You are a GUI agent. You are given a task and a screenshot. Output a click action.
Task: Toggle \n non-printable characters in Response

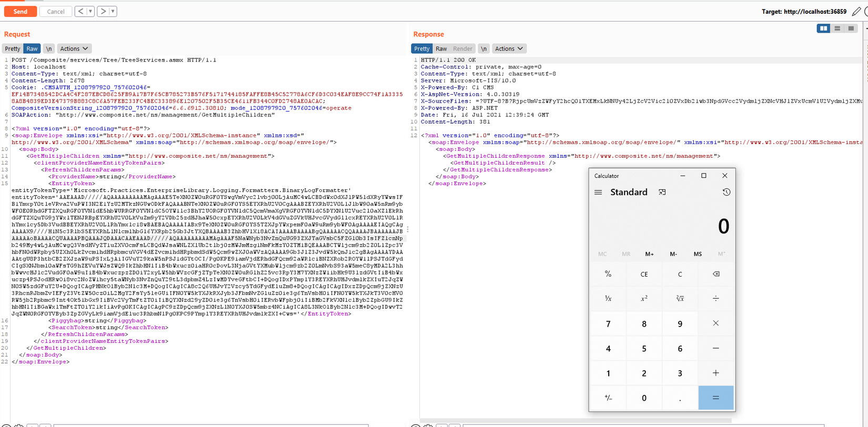(483, 48)
